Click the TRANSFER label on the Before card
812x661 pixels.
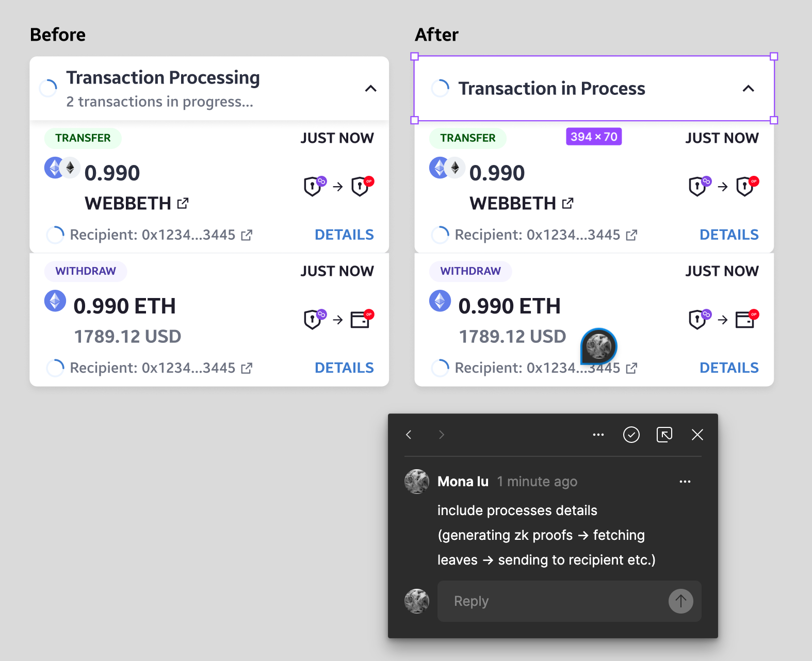tap(83, 138)
